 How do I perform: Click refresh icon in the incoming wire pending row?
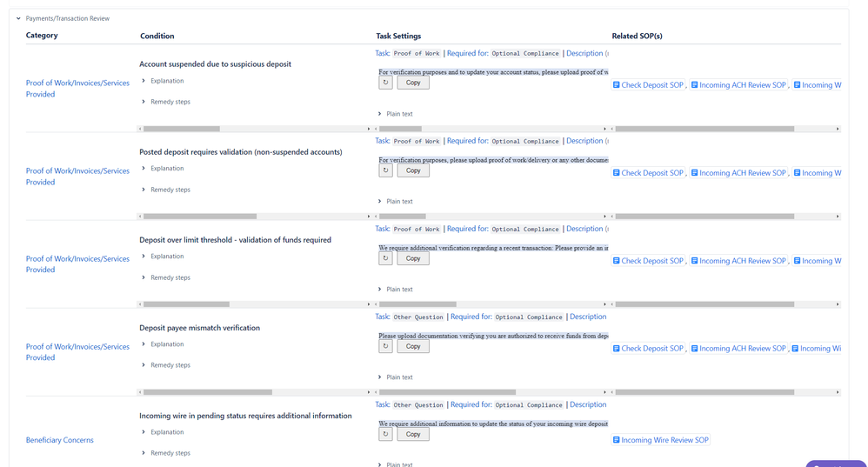pyautogui.click(x=386, y=434)
